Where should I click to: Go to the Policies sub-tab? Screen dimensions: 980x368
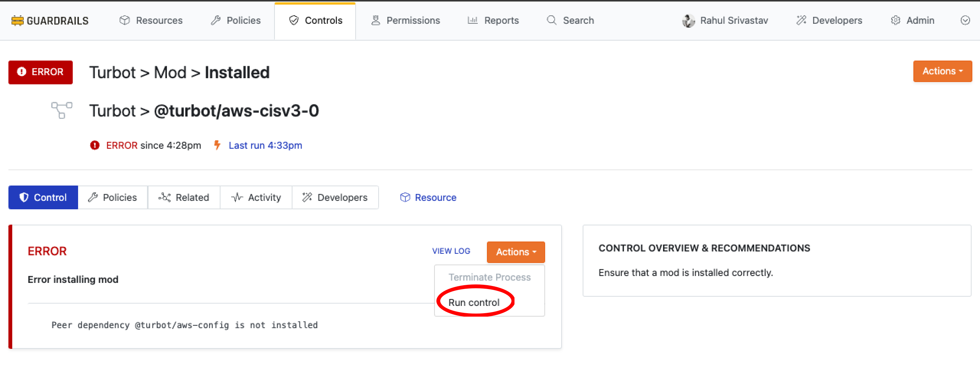point(113,197)
